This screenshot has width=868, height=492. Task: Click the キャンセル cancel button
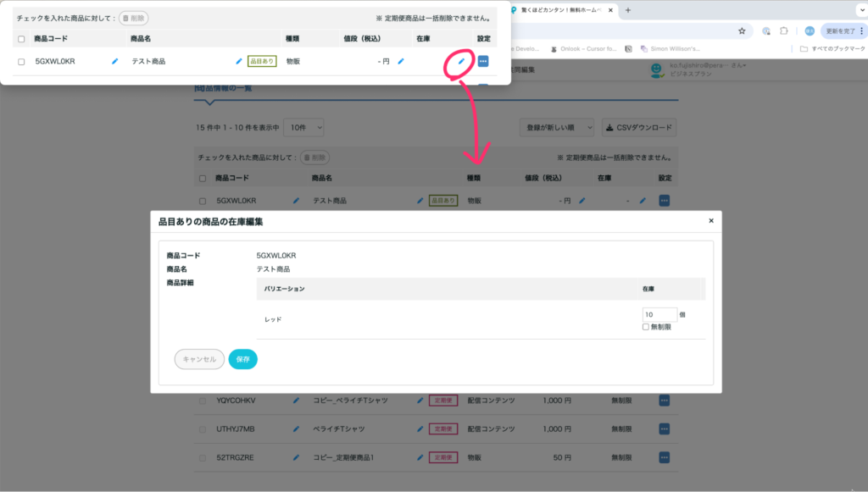click(x=199, y=359)
